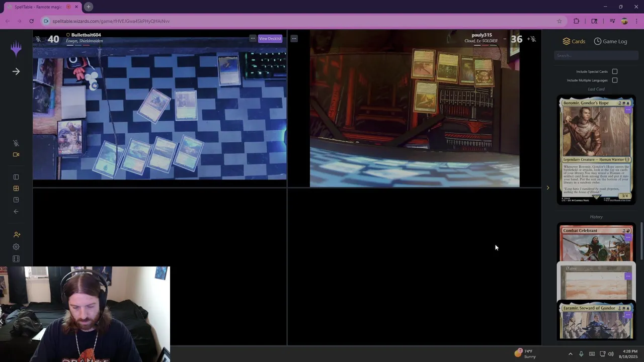Click pauly315's life total 36
The image size is (644, 362).
(x=517, y=39)
